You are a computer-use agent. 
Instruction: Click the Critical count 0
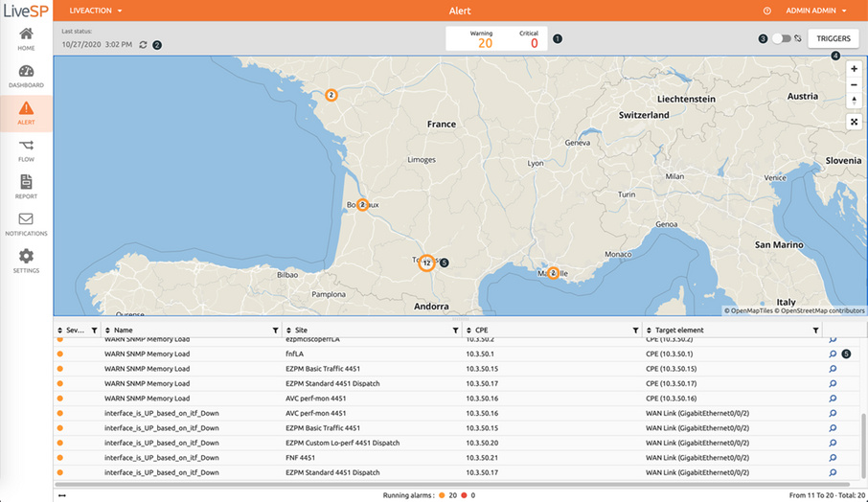(x=535, y=43)
